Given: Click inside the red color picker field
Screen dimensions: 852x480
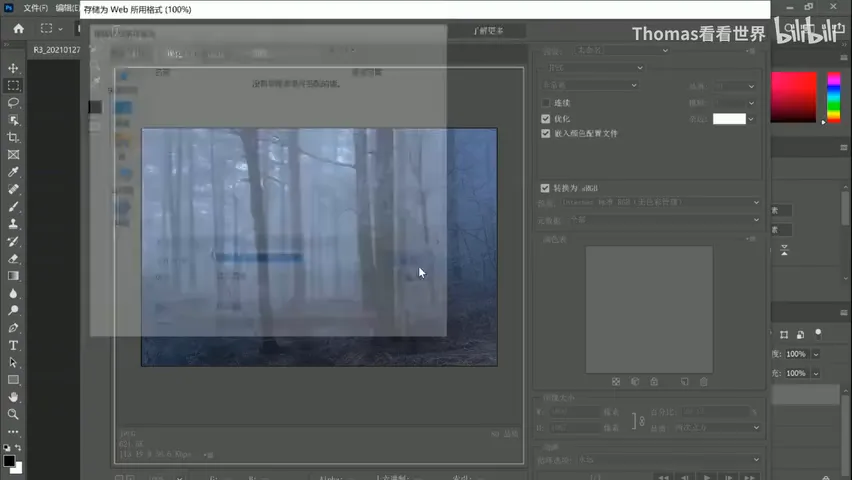Looking at the screenshot, I should click(x=793, y=97).
